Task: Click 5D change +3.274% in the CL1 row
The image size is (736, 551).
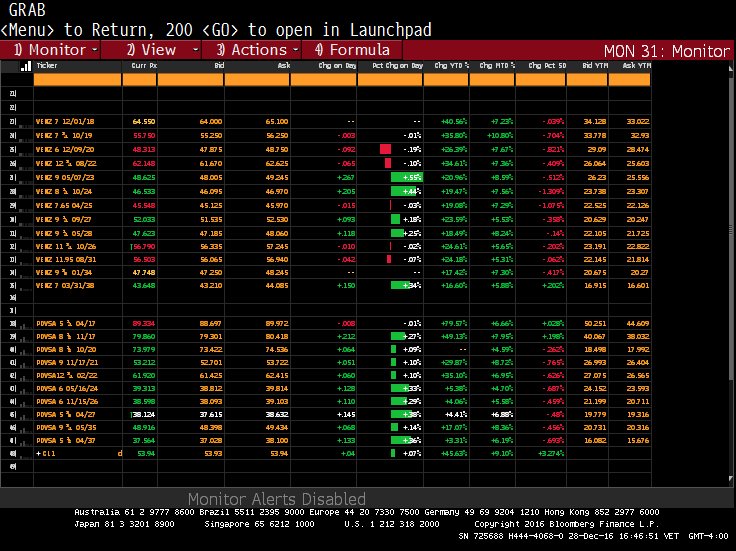Action: pyautogui.click(x=551, y=453)
